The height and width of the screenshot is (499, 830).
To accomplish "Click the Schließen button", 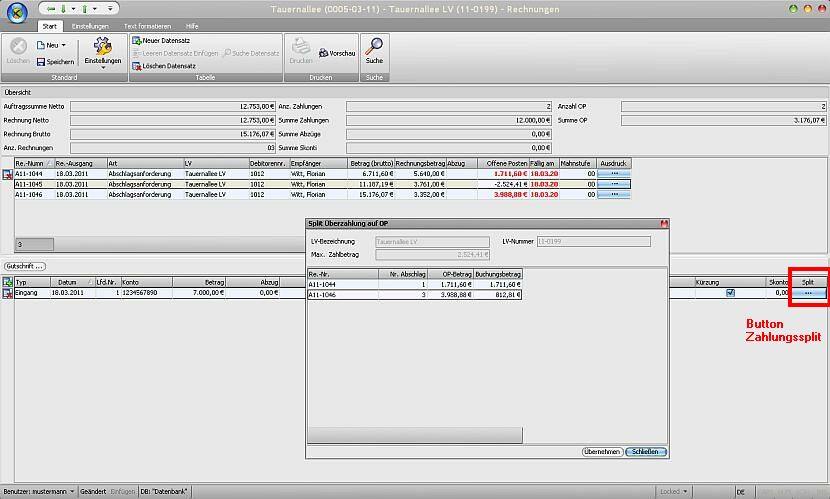I will (x=645, y=452).
